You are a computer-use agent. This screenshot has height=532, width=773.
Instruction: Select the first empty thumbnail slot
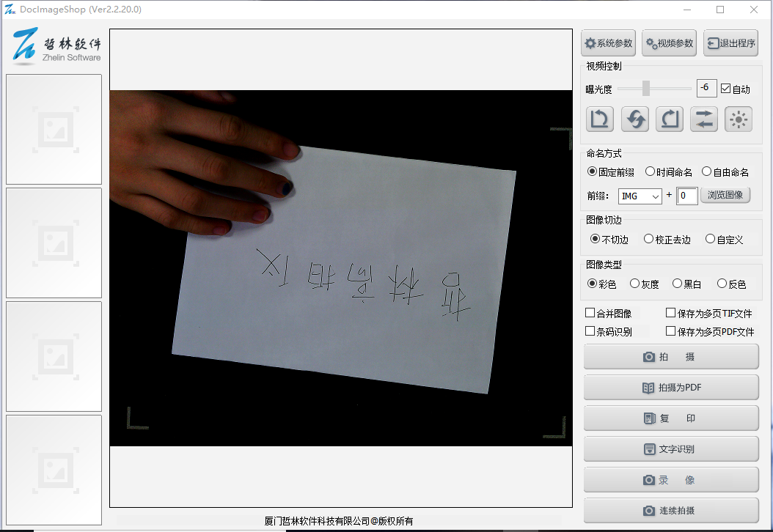54,129
